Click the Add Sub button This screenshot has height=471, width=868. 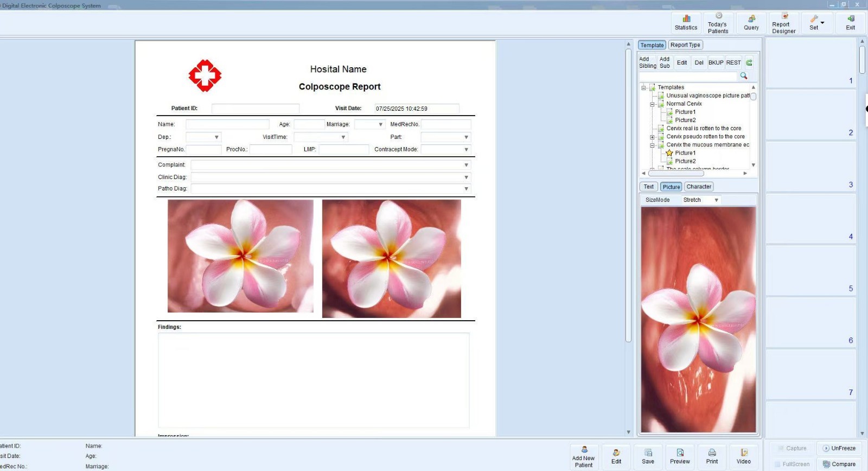pyautogui.click(x=665, y=62)
